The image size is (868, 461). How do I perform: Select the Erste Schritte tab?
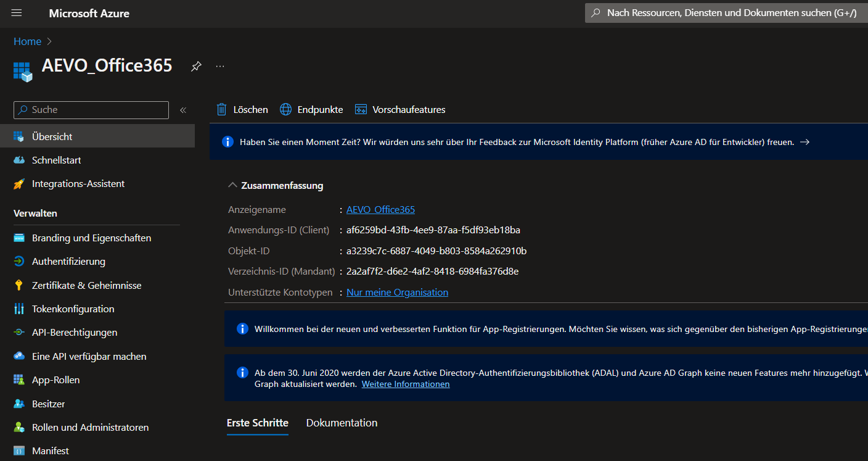257,423
